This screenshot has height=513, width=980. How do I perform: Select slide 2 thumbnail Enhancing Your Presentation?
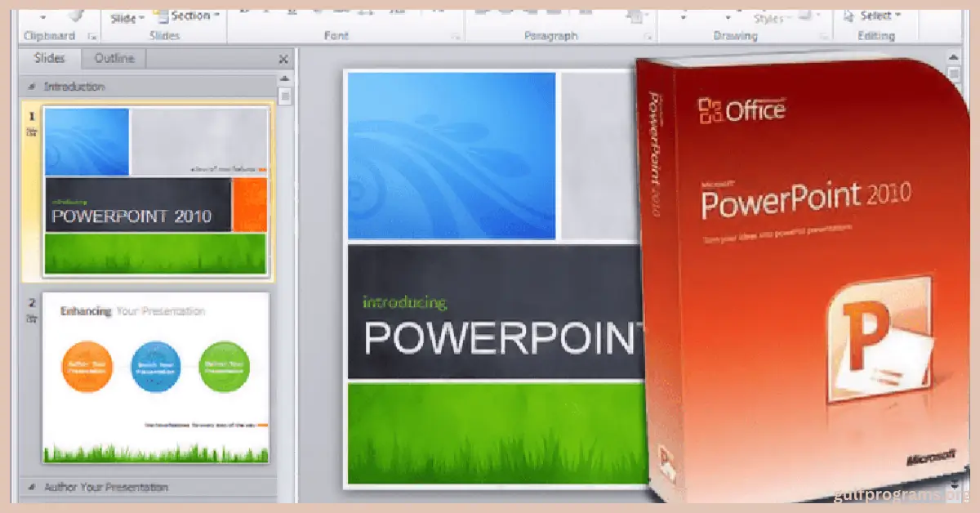[155, 377]
